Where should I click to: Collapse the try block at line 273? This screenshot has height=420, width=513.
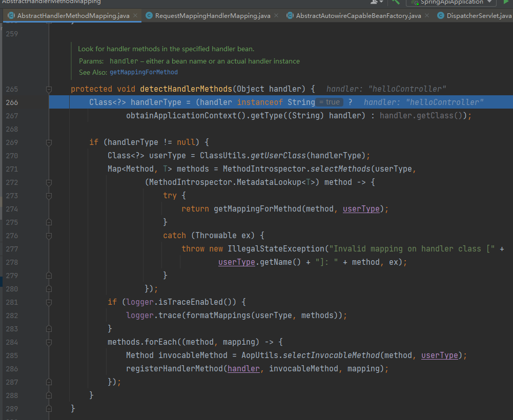[49, 196]
